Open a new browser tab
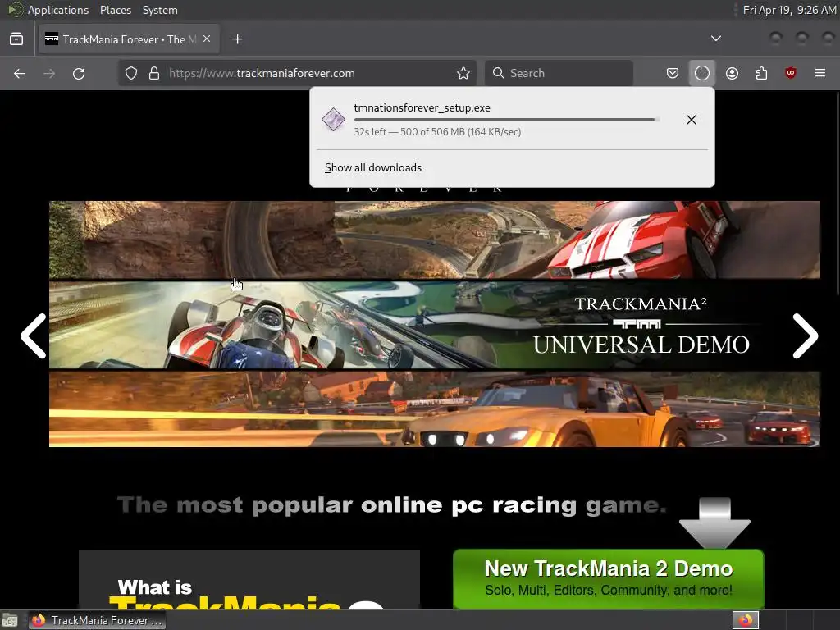Image resolution: width=840 pixels, height=630 pixels. [x=237, y=39]
